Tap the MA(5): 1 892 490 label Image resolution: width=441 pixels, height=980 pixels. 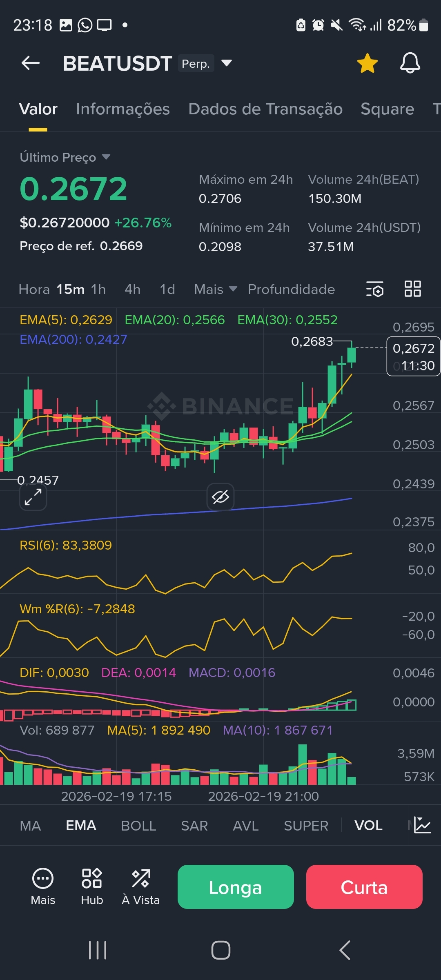[x=159, y=730]
